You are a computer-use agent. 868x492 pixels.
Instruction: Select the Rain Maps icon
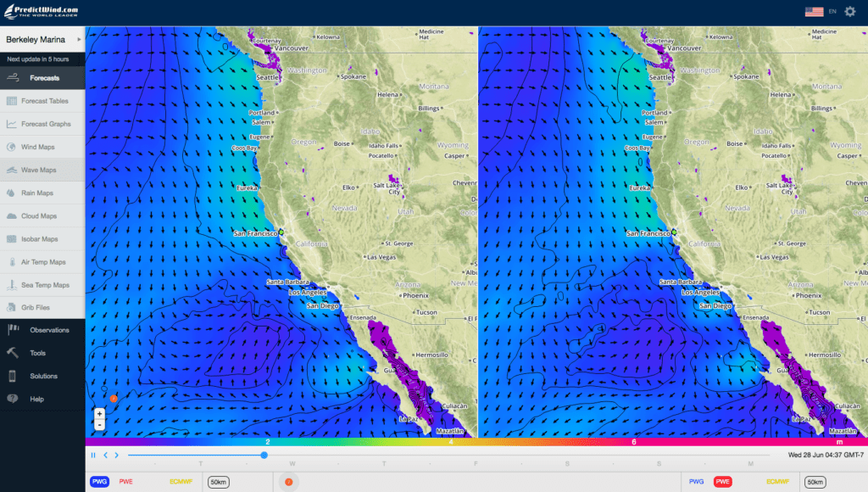(42, 193)
